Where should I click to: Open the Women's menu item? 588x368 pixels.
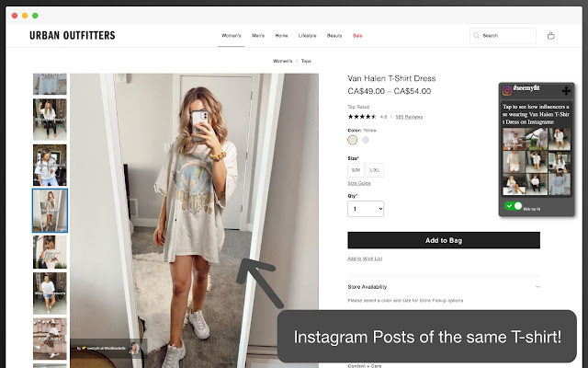[231, 36]
